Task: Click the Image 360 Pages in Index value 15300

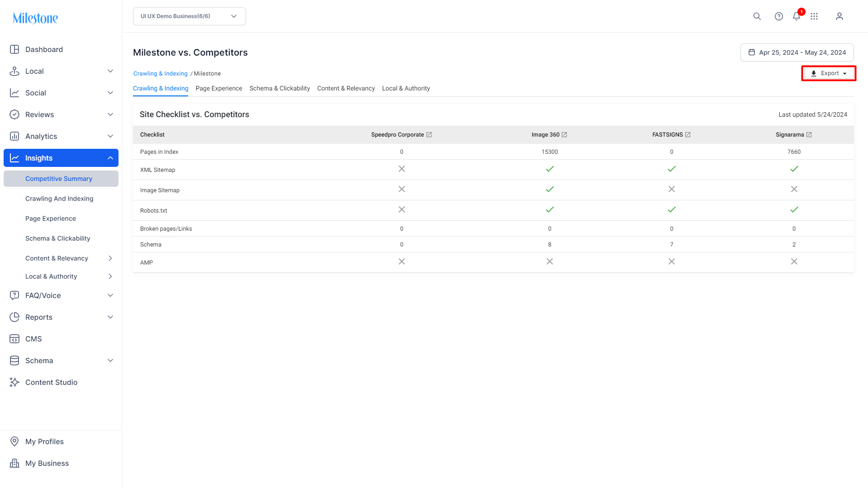Action: pyautogui.click(x=550, y=152)
